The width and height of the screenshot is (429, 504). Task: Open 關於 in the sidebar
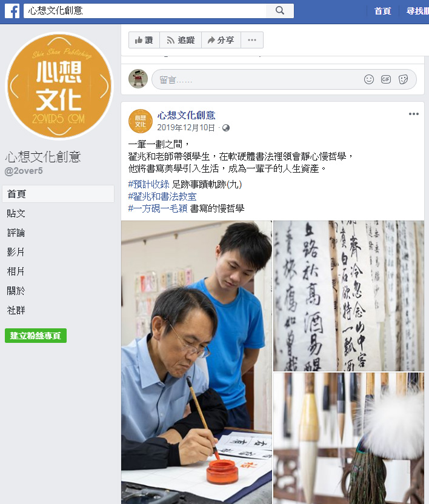click(x=16, y=291)
